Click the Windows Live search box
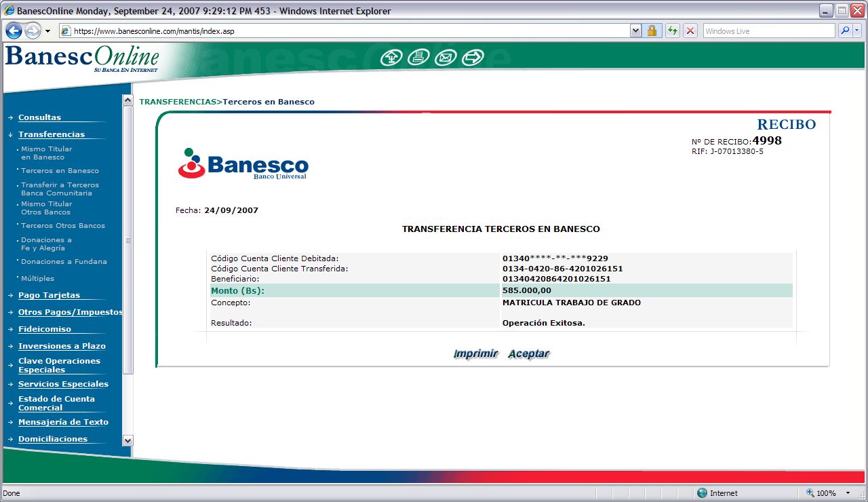This screenshot has height=502, width=868. [x=769, y=31]
